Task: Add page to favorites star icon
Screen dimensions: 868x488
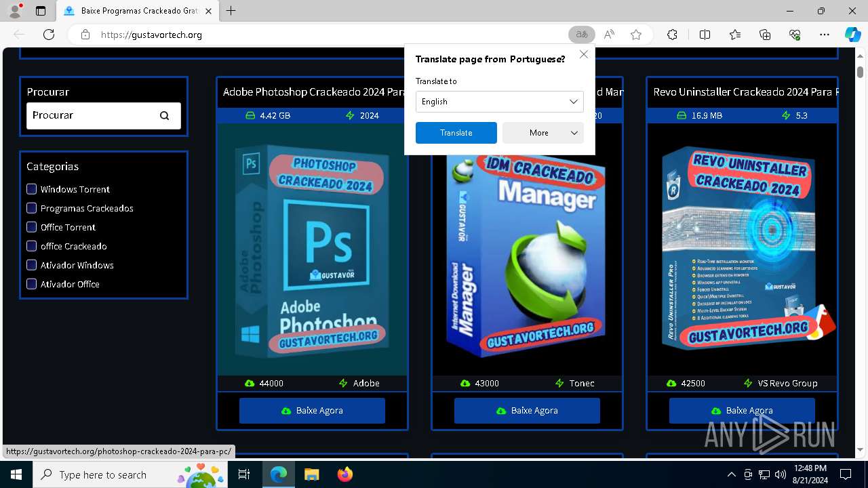Action: tap(636, 35)
